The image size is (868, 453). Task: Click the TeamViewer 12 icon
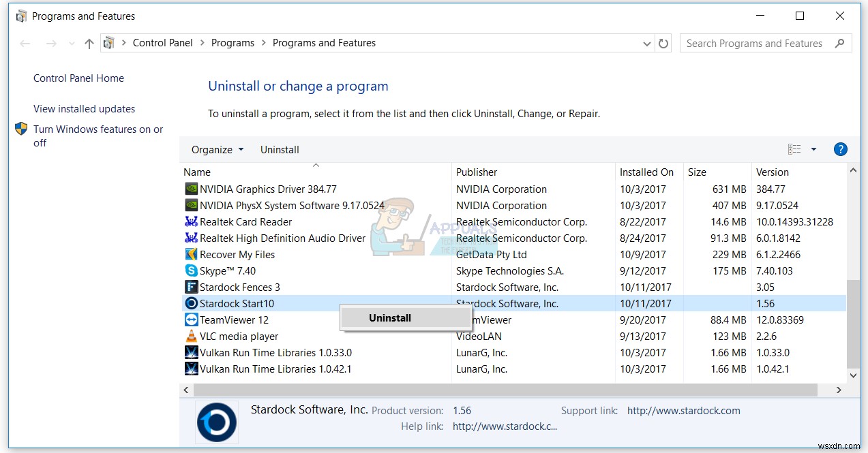(191, 319)
